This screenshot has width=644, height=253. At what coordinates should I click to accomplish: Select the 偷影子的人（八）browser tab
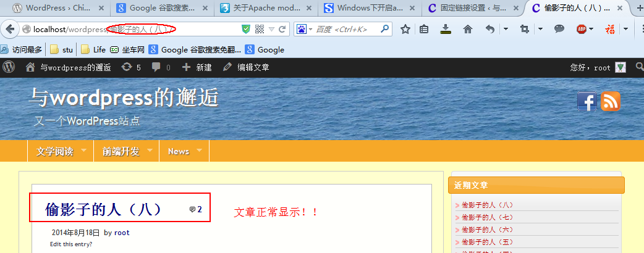[x=577, y=8]
